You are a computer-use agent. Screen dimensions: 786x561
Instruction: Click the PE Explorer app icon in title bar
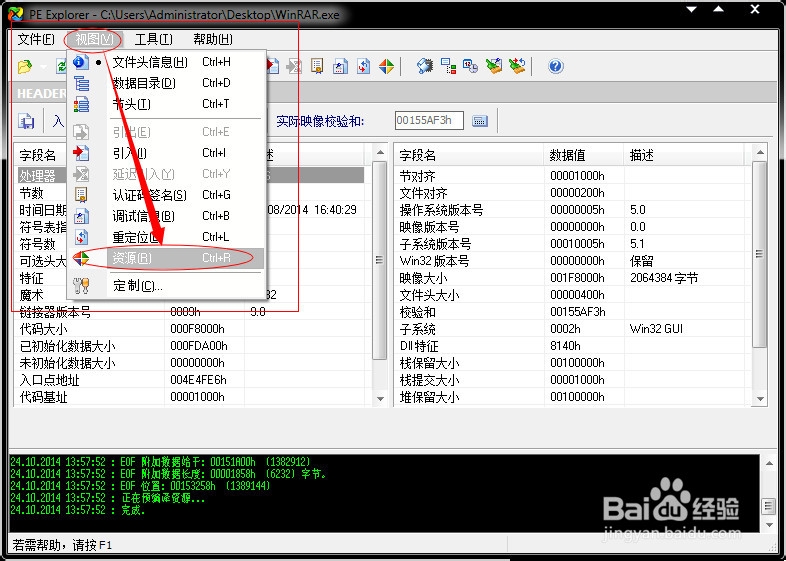(16, 14)
